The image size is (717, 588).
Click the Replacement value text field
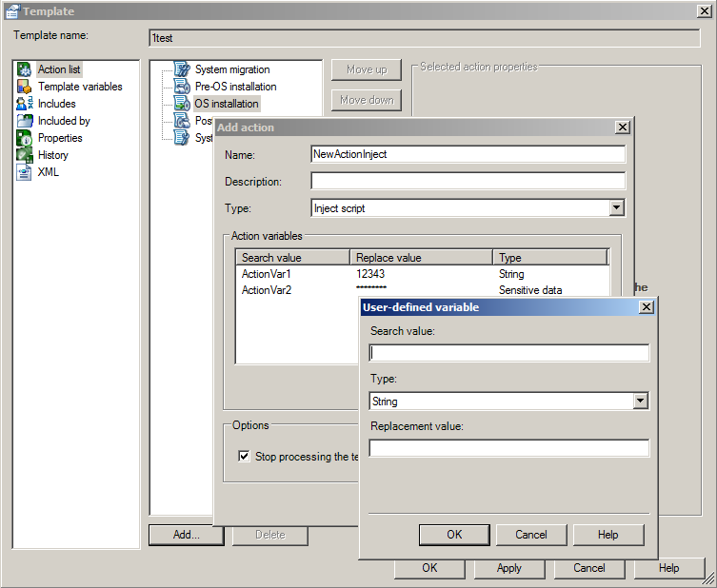pyautogui.click(x=508, y=448)
